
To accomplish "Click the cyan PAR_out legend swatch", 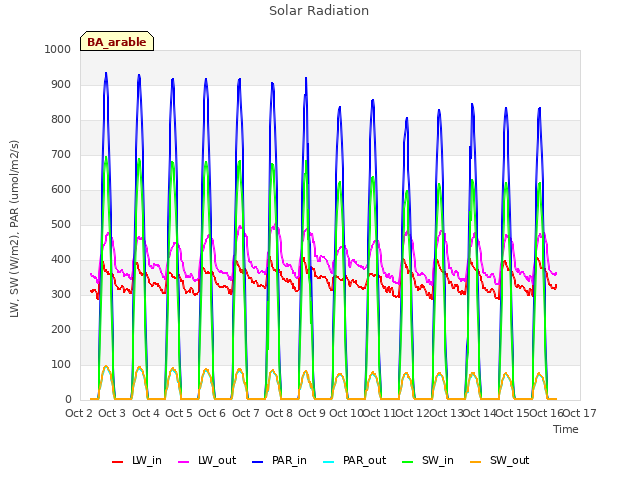I will click(329, 462).
